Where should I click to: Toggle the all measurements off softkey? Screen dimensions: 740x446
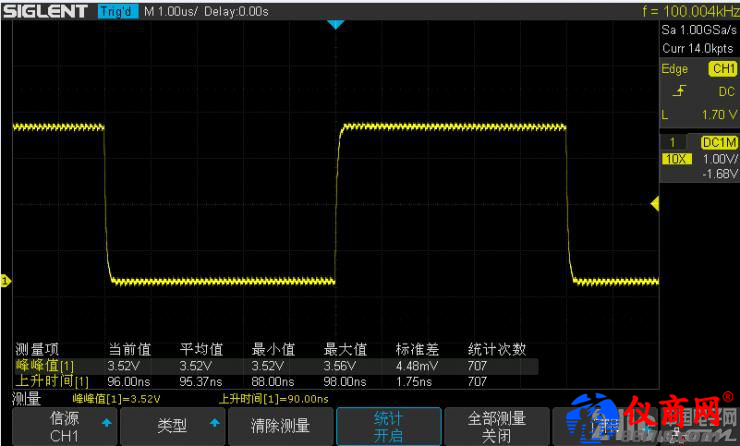tap(496, 426)
